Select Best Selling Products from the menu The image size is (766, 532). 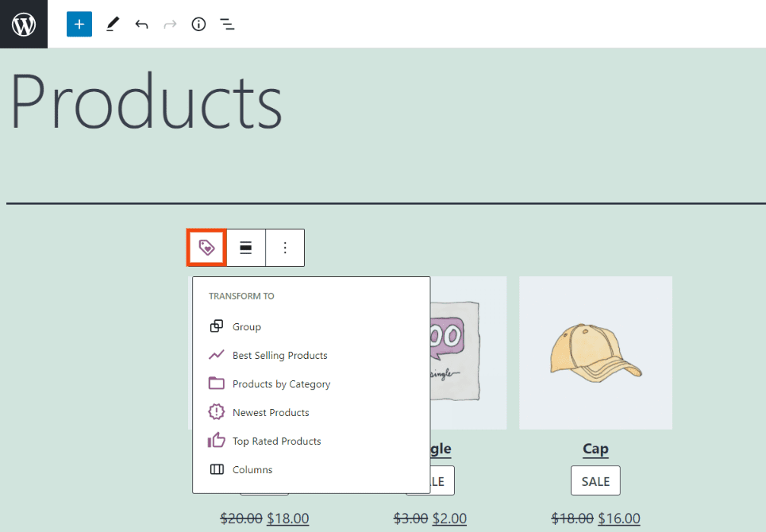pyautogui.click(x=279, y=355)
